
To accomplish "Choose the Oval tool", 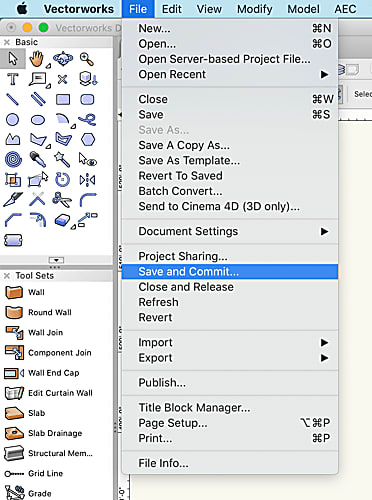I will (x=38, y=120).
